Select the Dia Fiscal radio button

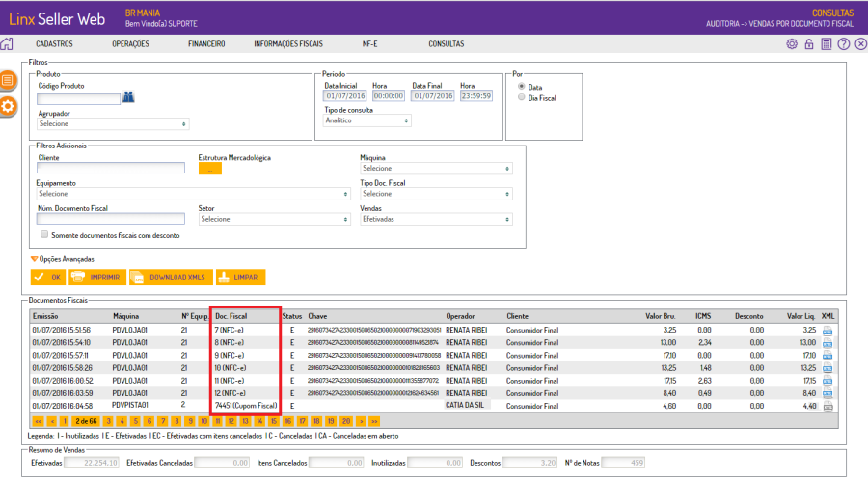[521, 97]
